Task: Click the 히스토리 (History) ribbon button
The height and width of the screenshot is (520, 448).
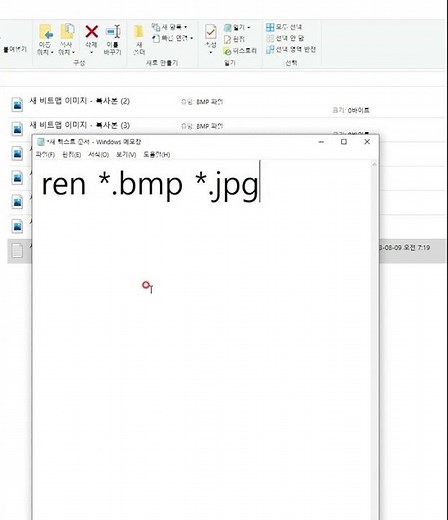Action: (240, 51)
